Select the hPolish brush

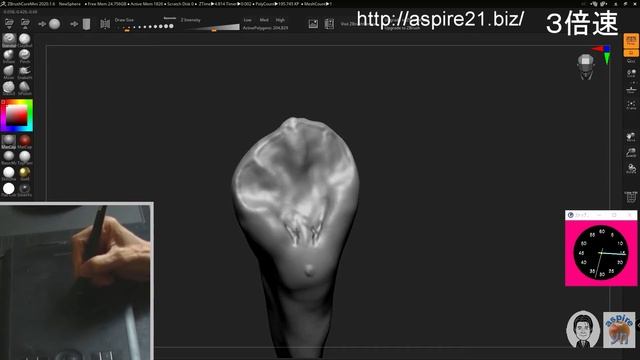tap(24, 88)
